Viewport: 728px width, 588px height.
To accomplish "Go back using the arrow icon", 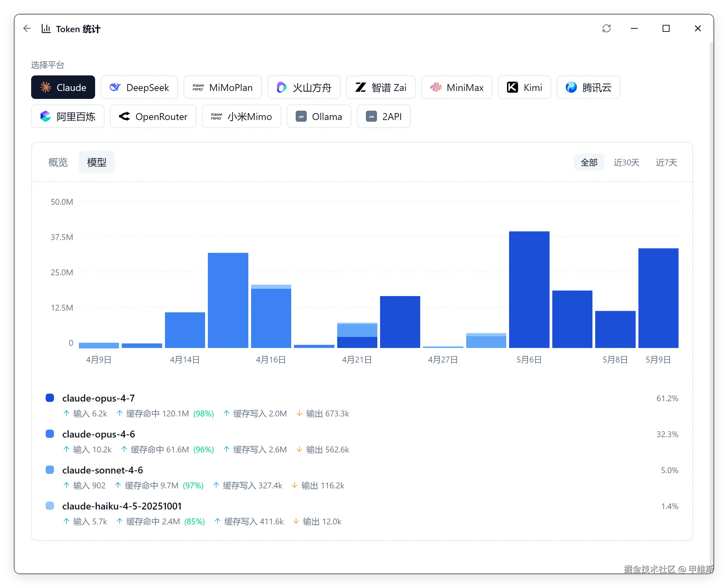I will (x=27, y=29).
